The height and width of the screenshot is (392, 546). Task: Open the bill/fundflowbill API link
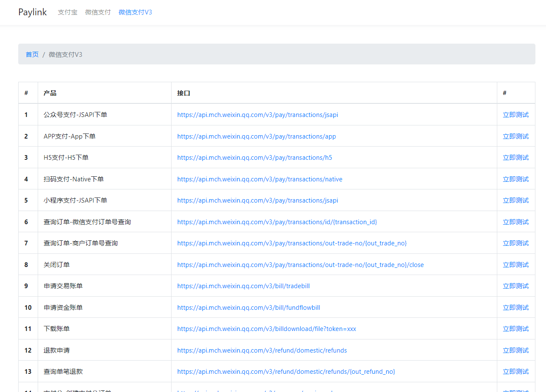pos(249,308)
